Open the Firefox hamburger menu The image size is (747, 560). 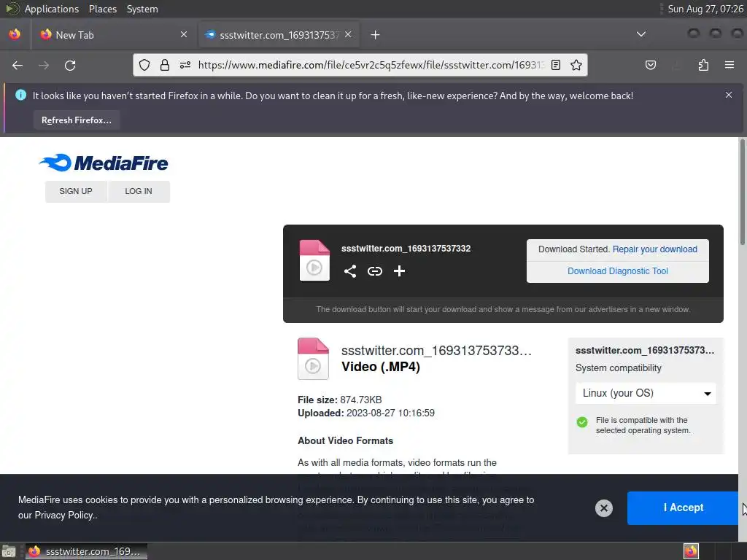pyautogui.click(x=729, y=65)
